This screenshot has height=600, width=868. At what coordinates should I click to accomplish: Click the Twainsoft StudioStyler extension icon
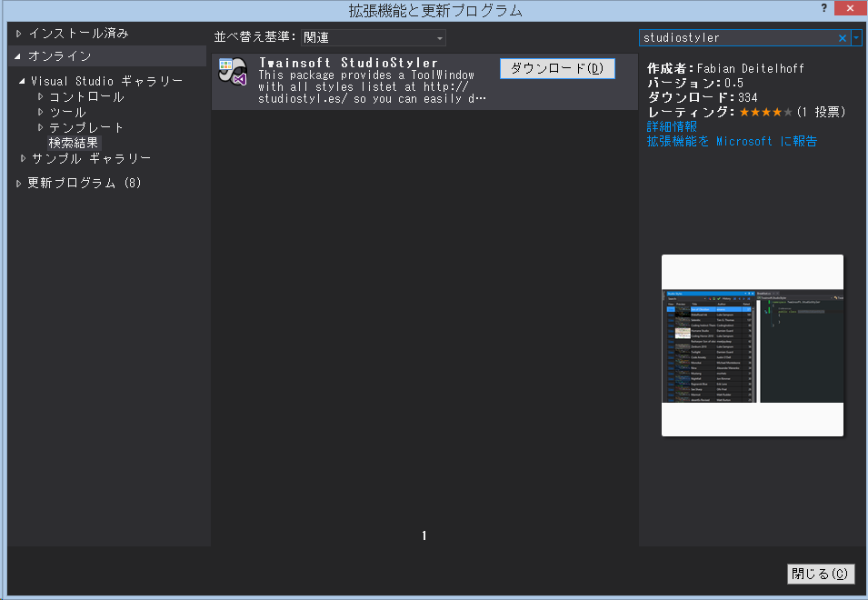233,72
